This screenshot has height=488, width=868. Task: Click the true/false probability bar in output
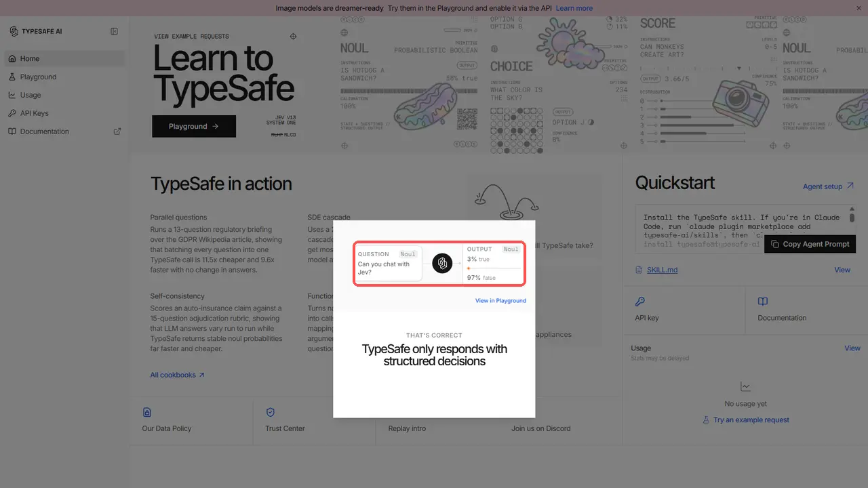(494, 268)
